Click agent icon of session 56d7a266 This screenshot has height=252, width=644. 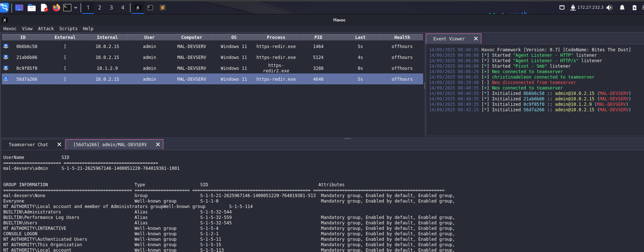pos(6,79)
